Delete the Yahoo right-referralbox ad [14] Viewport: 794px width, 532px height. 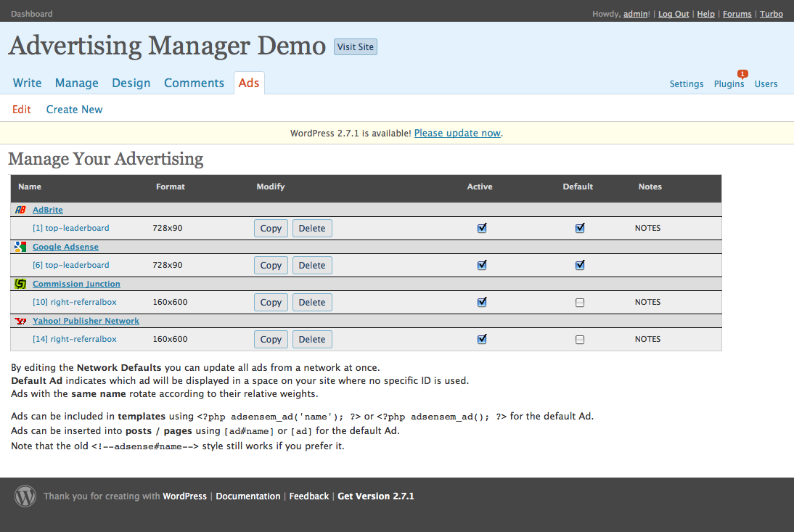click(x=312, y=339)
